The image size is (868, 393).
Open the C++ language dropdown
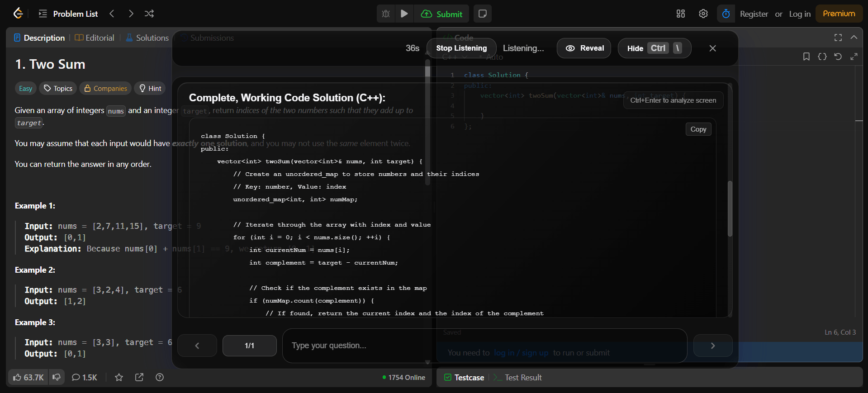pos(455,57)
